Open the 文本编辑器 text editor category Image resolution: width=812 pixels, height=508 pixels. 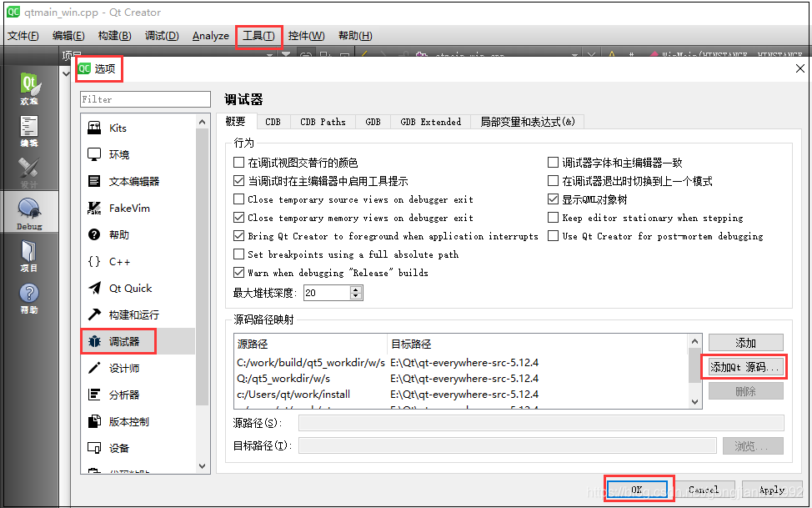pos(138,182)
